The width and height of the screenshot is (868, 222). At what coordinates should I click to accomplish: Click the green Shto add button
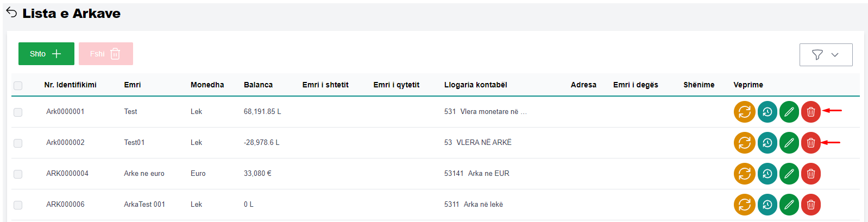pyautogui.click(x=46, y=54)
